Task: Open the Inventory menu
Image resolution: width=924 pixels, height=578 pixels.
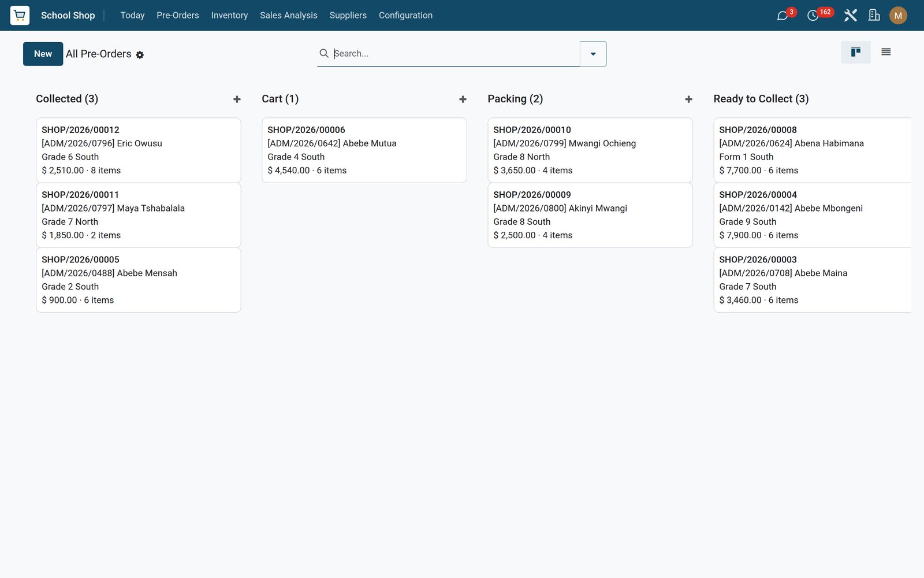Action: (x=229, y=16)
